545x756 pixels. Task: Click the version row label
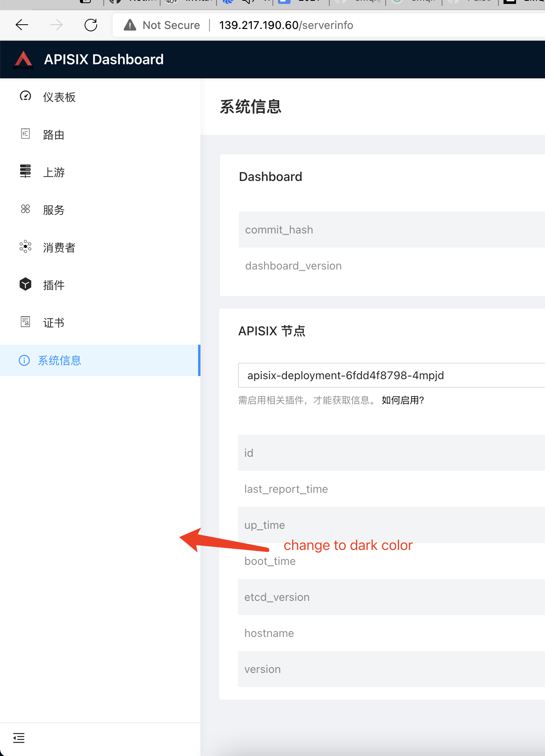(262, 669)
